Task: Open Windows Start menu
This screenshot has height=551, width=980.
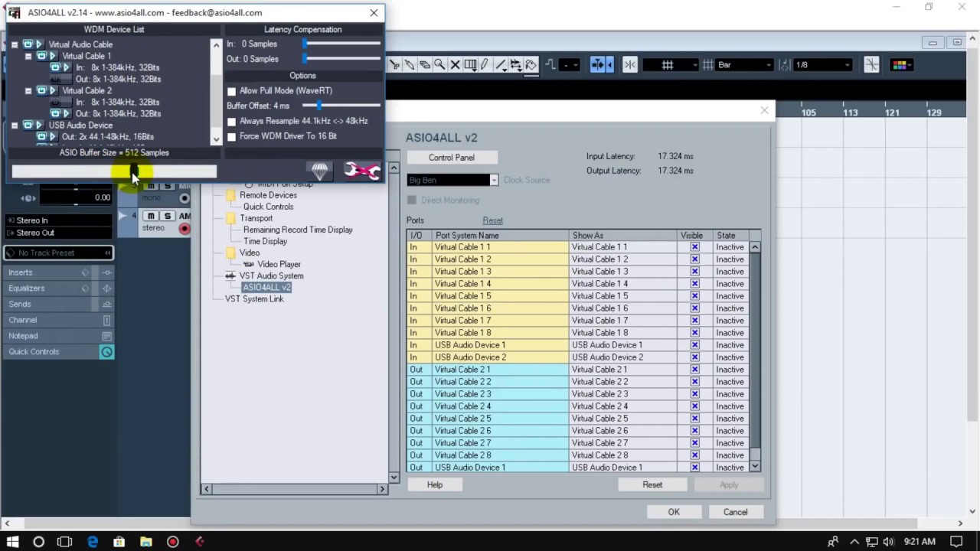Action: point(12,542)
